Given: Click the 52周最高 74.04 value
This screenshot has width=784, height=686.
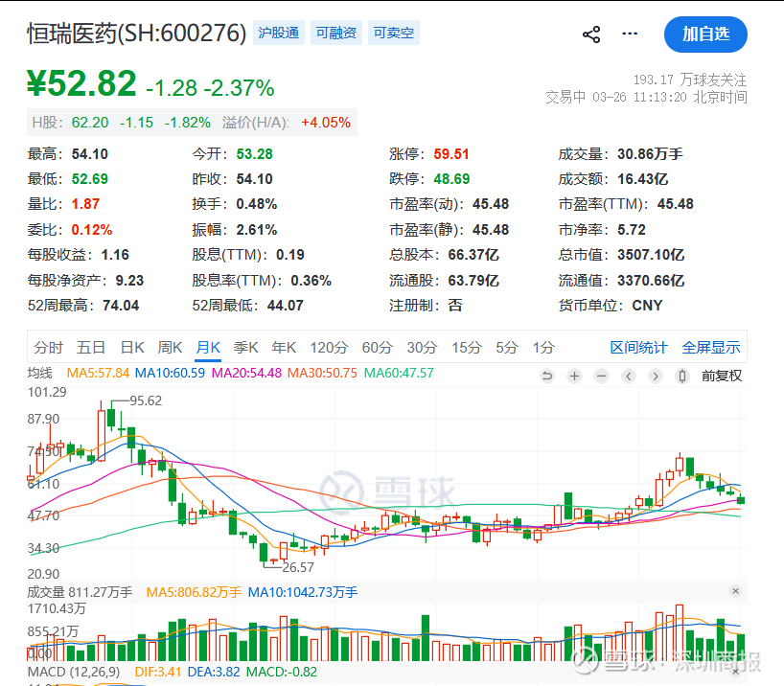Looking at the screenshot, I should (121, 306).
